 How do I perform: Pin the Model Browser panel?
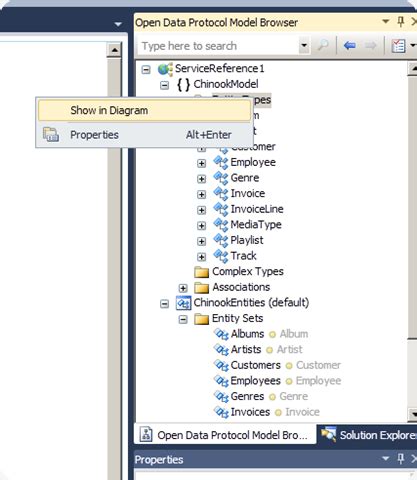[401, 22]
